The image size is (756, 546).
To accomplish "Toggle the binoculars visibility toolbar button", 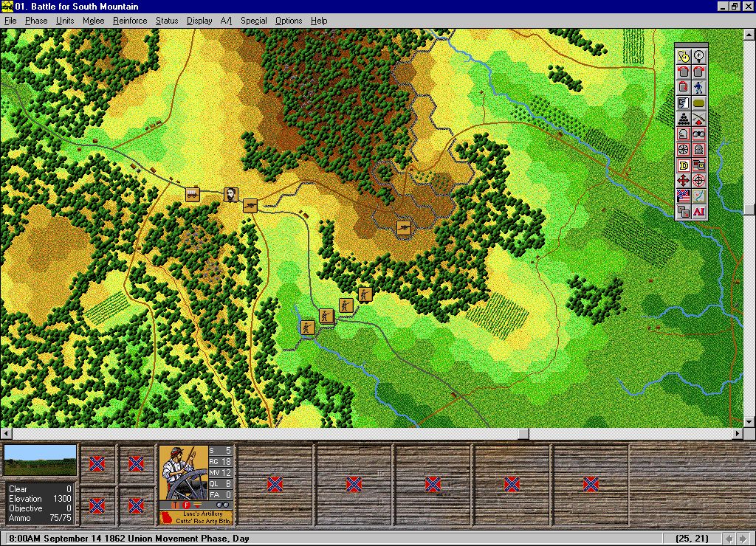I will click(x=699, y=134).
